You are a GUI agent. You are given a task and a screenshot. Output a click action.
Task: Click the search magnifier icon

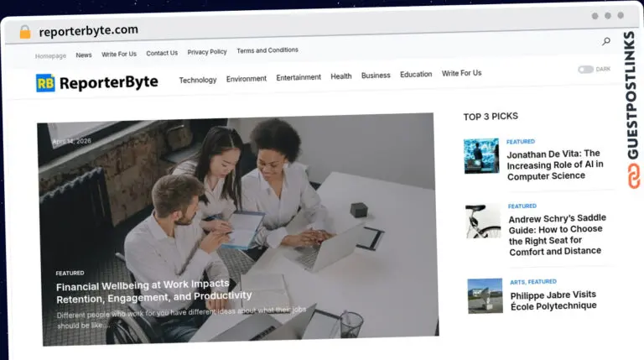click(606, 41)
